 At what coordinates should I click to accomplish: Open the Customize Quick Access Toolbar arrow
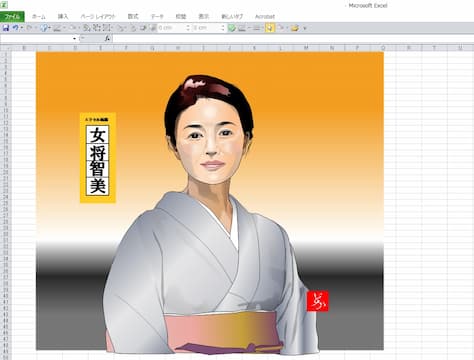coord(304,28)
